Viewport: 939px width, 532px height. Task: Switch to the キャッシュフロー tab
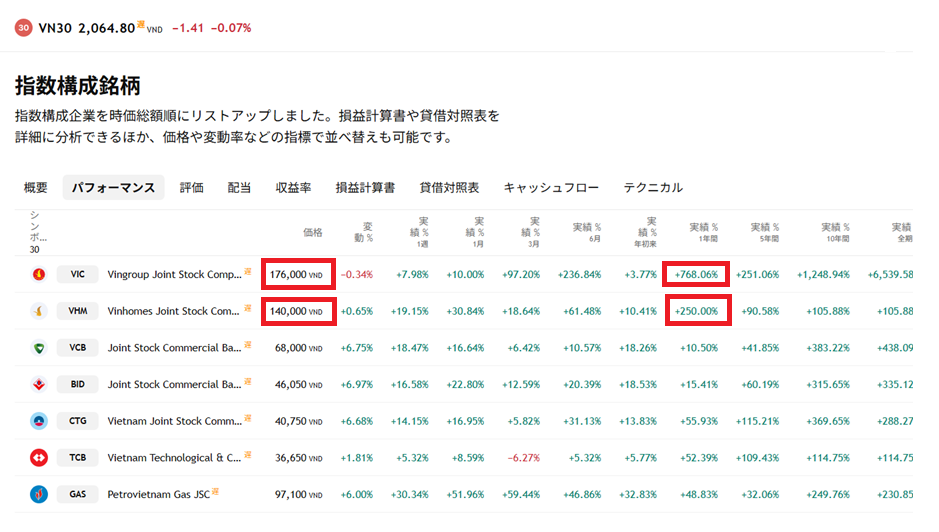(551, 188)
